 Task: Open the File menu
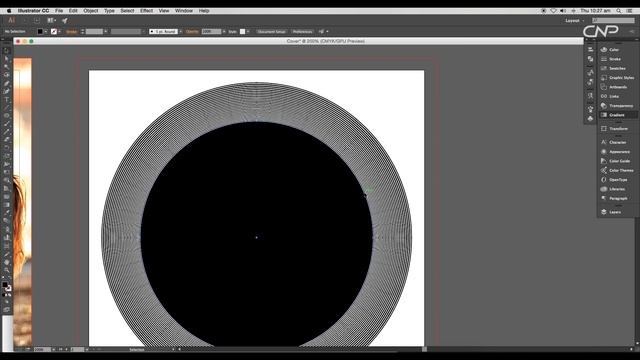click(x=59, y=11)
